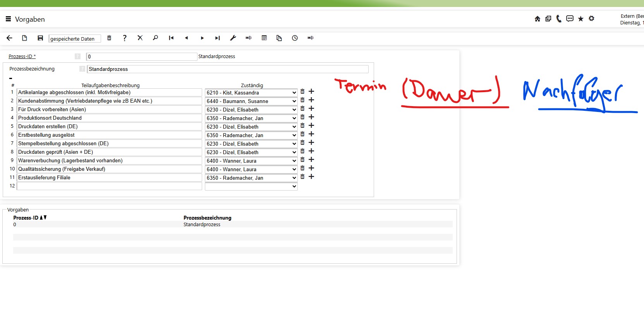Jump to the first record
The height and width of the screenshot is (323, 644).
[x=171, y=38]
